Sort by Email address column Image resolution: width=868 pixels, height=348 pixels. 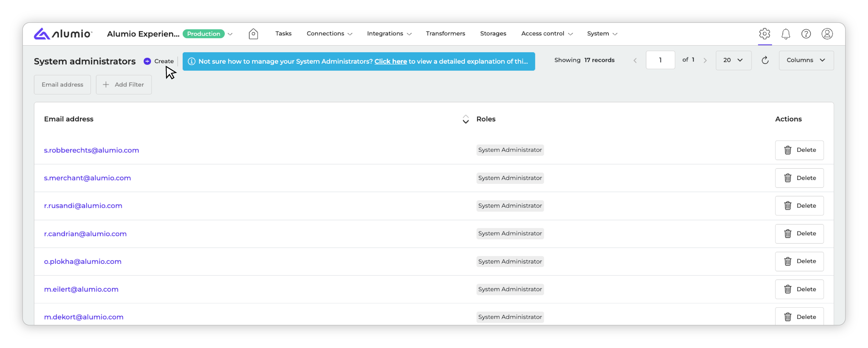click(465, 119)
